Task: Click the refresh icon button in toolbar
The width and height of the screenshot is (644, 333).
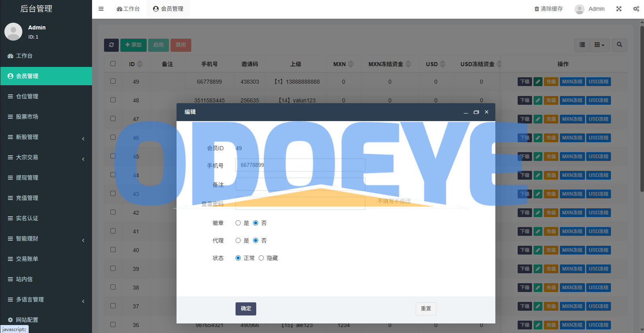Action: [x=111, y=45]
